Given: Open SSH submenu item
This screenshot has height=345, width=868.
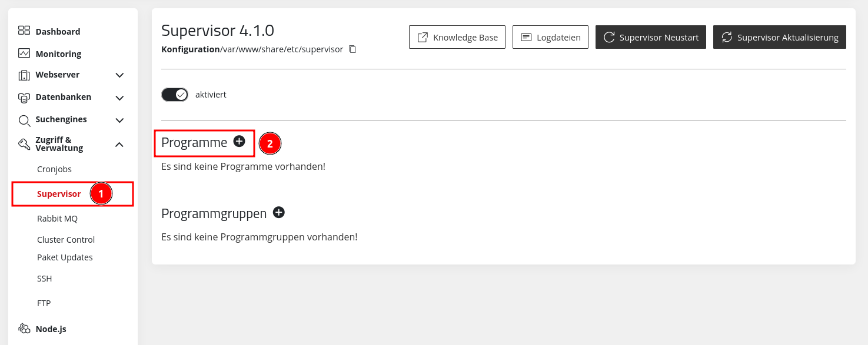Looking at the screenshot, I should [x=45, y=279].
